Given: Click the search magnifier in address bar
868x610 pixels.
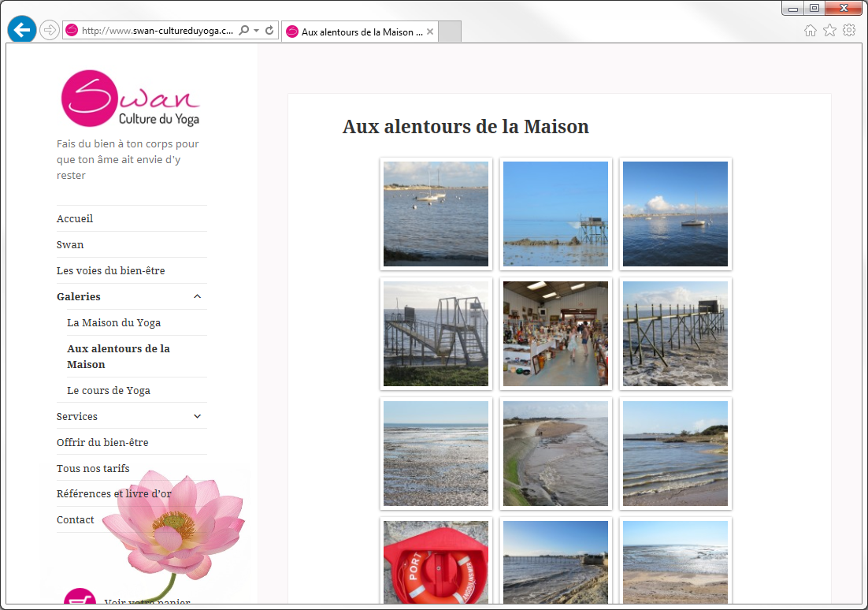Looking at the screenshot, I should pos(244,31).
